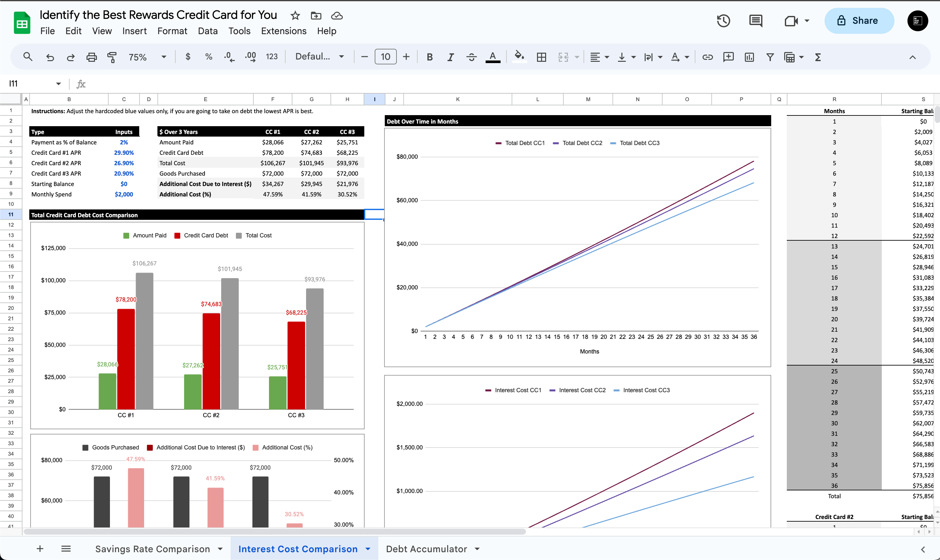Open the Extensions menu
This screenshot has height=560, width=940.
(x=283, y=31)
